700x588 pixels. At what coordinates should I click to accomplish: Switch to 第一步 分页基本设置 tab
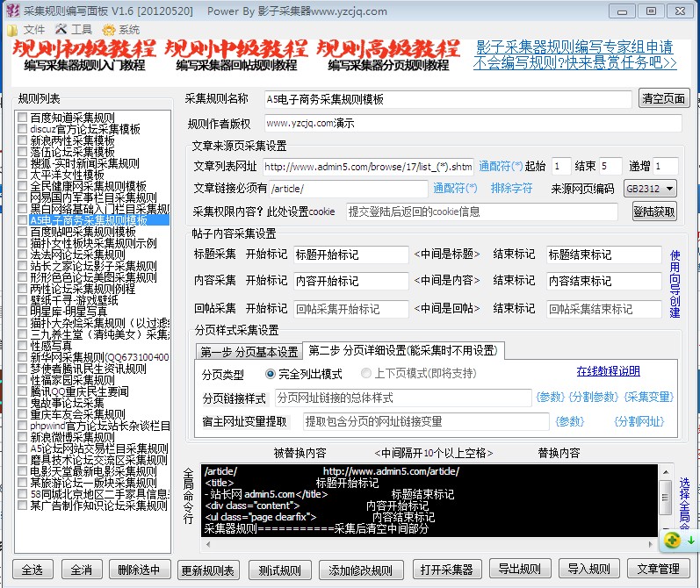pyautogui.click(x=249, y=352)
